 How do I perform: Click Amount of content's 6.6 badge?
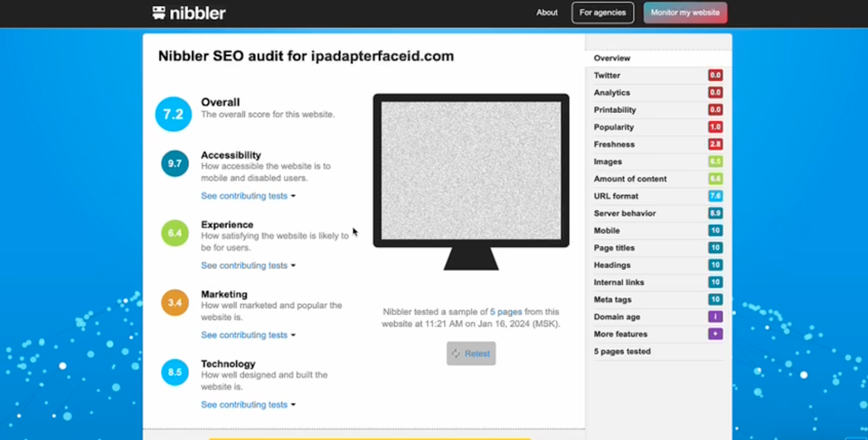click(x=715, y=178)
